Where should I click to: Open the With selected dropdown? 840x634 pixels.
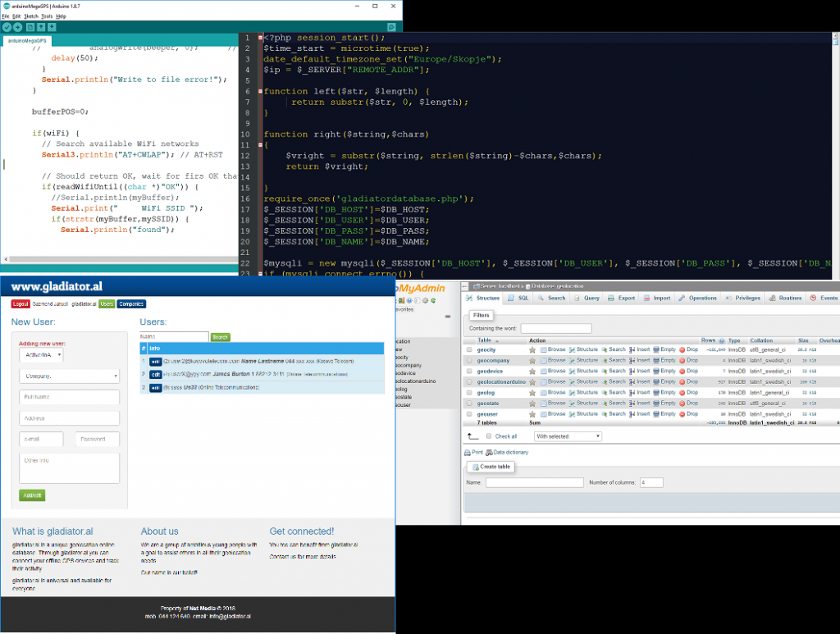coord(568,436)
